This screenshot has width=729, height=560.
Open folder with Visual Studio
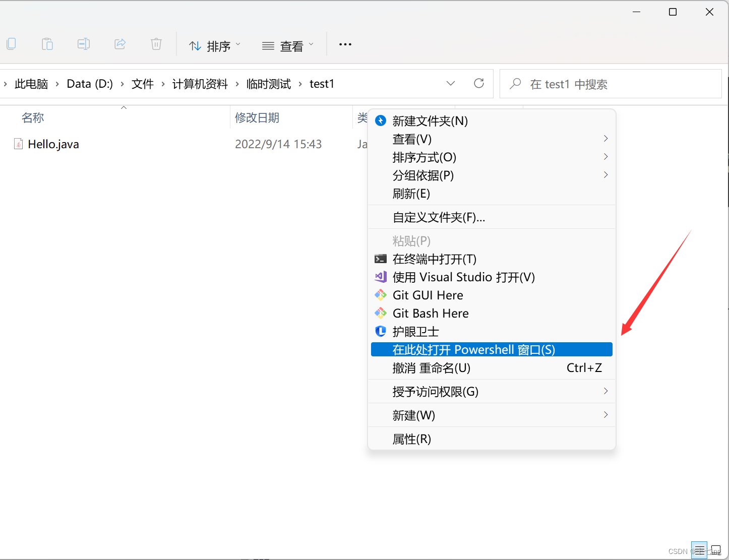(x=463, y=277)
